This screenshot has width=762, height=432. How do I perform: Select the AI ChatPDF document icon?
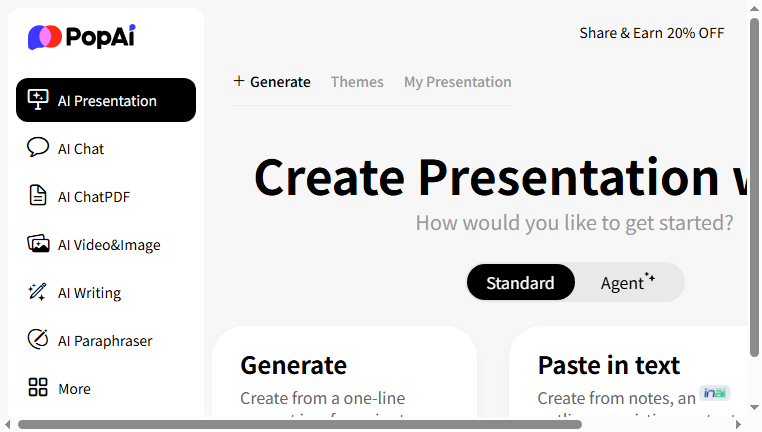[x=38, y=196]
